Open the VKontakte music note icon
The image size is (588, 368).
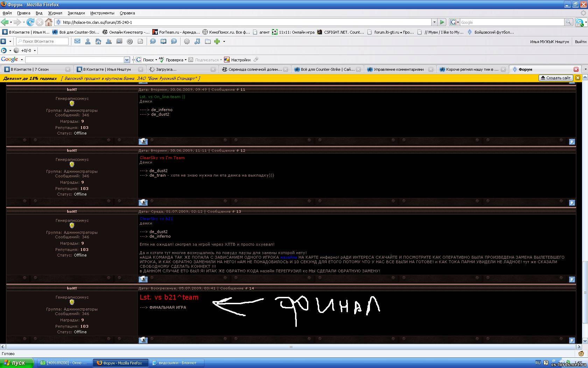[x=197, y=41]
